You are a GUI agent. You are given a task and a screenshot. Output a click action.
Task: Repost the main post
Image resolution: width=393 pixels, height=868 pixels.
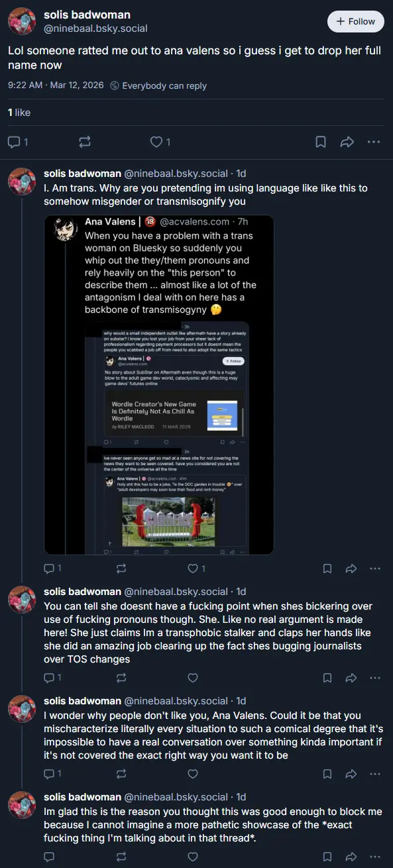click(x=84, y=142)
